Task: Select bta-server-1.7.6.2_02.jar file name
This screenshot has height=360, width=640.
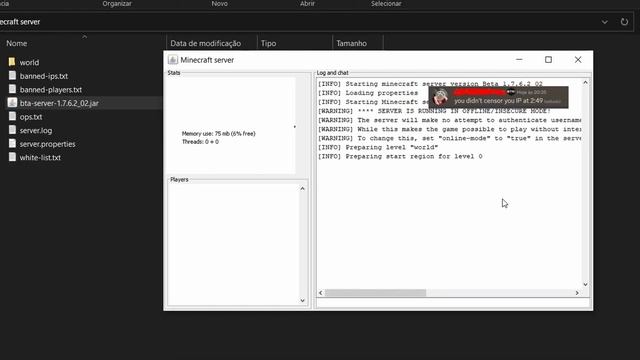Action: [x=59, y=103]
